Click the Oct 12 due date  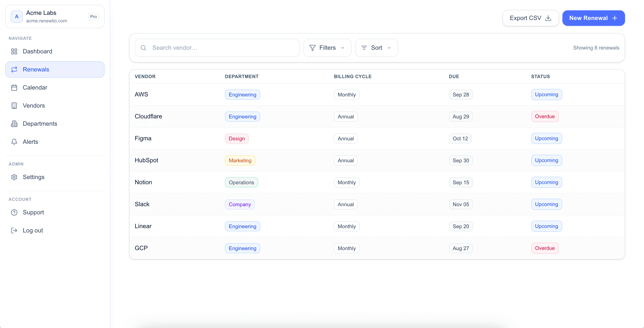460,139
